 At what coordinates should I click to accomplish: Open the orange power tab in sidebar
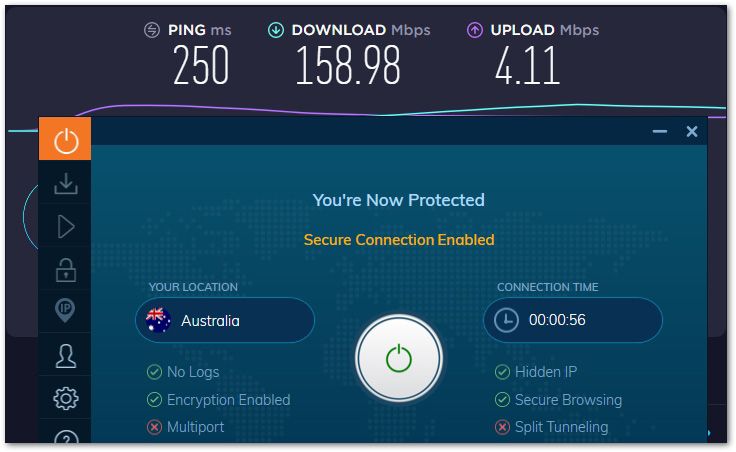tap(65, 139)
